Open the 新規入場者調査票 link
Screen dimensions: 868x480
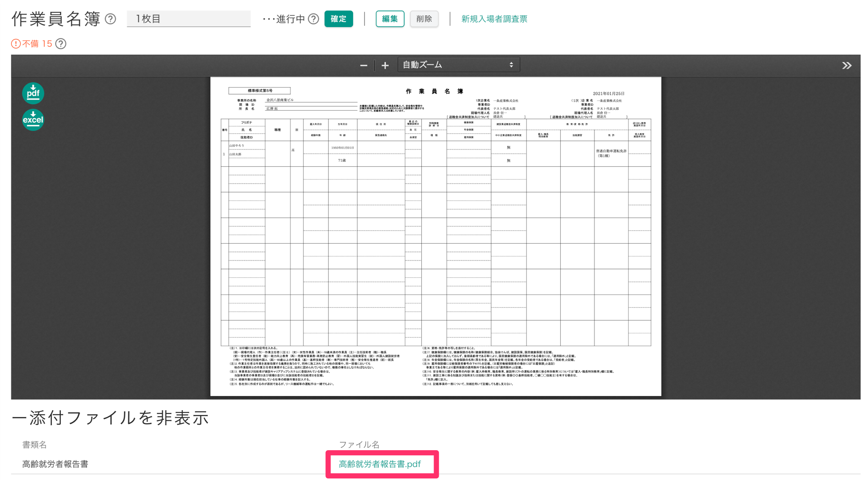pyautogui.click(x=494, y=19)
